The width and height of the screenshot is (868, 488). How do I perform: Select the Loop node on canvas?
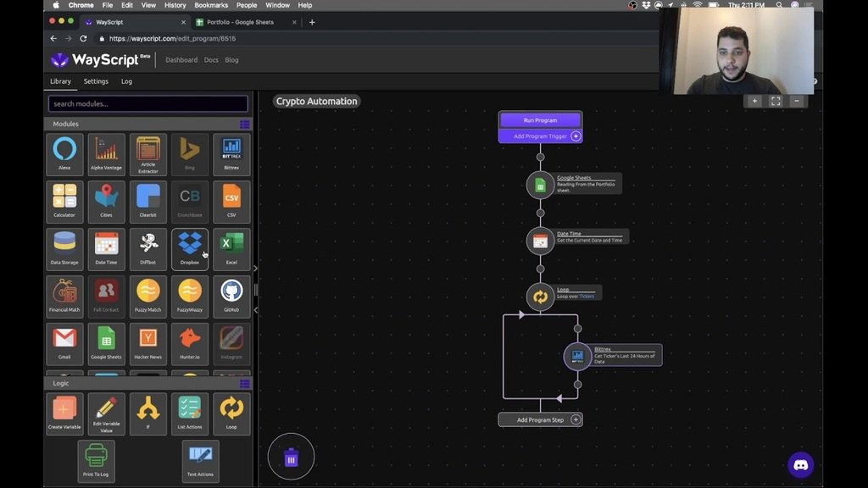click(540, 297)
